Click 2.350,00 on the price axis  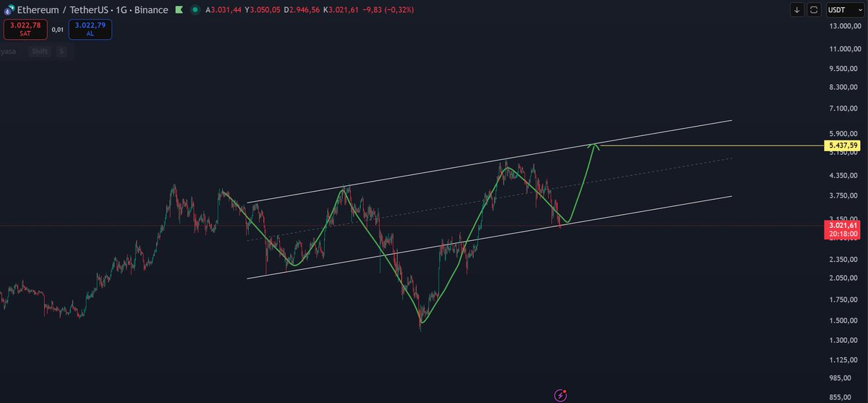pyautogui.click(x=845, y=260)
